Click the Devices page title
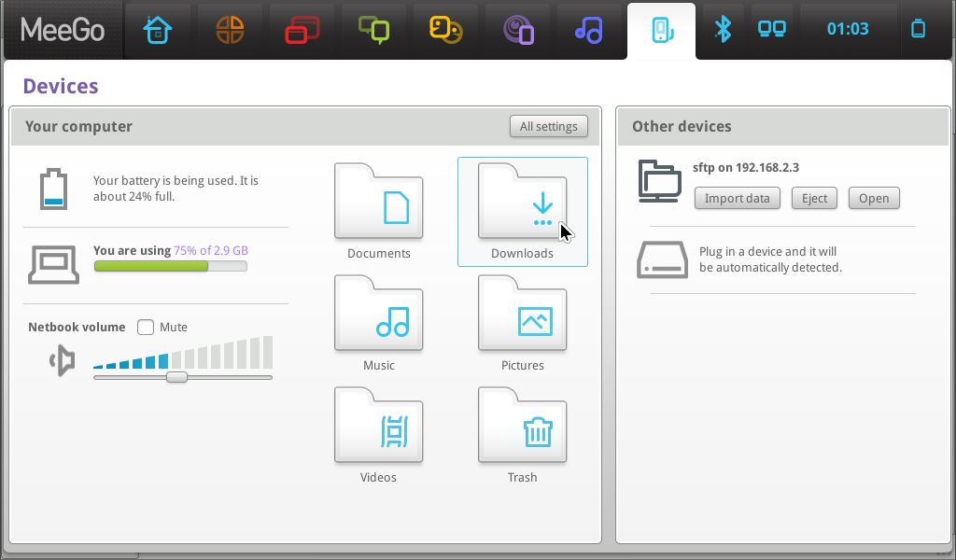 pyautogui.click(x=61, y=86)
